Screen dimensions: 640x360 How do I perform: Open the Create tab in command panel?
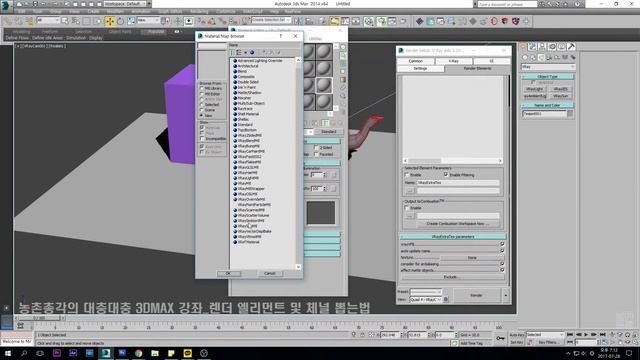click(x=523, y=47)
